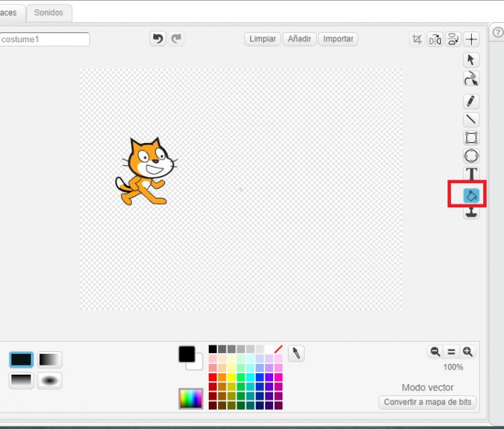504x429 pixels.
Task: Select the arrow selection tool
Action: 471,60
